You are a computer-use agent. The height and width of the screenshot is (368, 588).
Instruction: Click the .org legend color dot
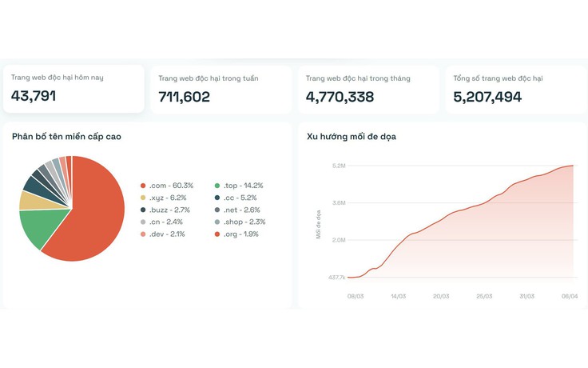(218, 234)
